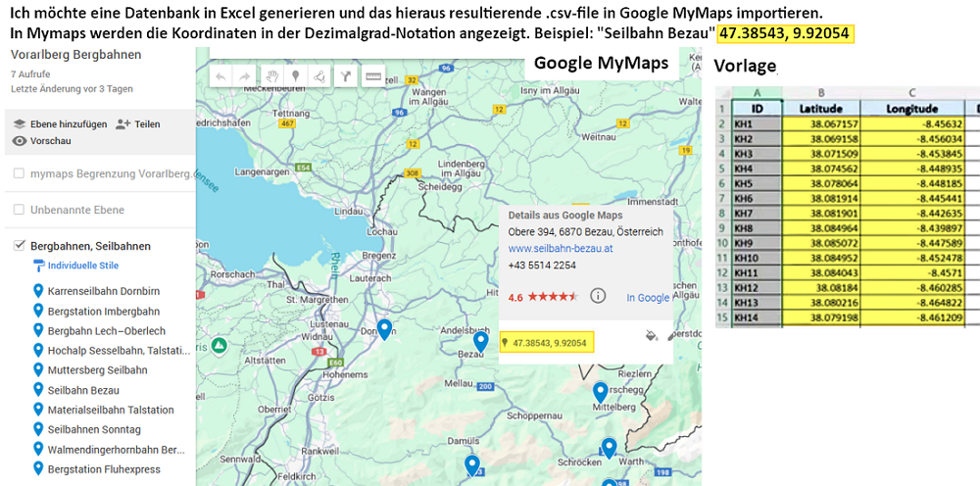The image size is (980, 486).
Task: Open www.seilbahn-bezau.at link
Action: coord(560,249)
